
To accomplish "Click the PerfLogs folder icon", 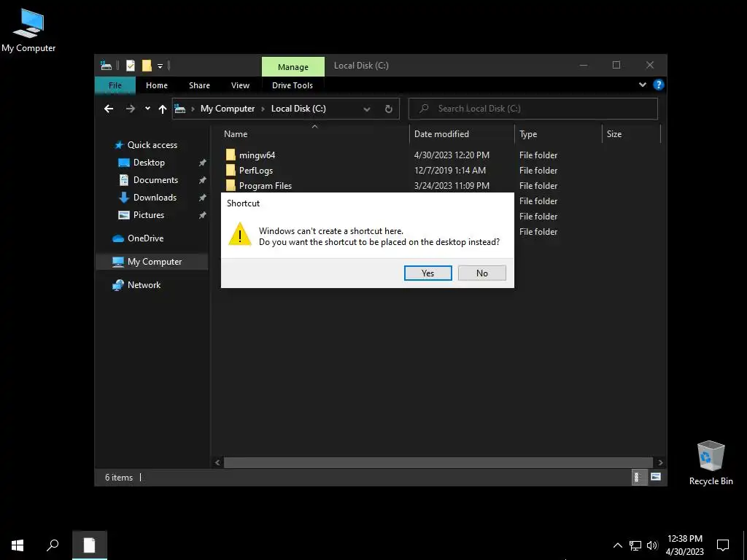I will pyautogui.click(x=231, y=170).
